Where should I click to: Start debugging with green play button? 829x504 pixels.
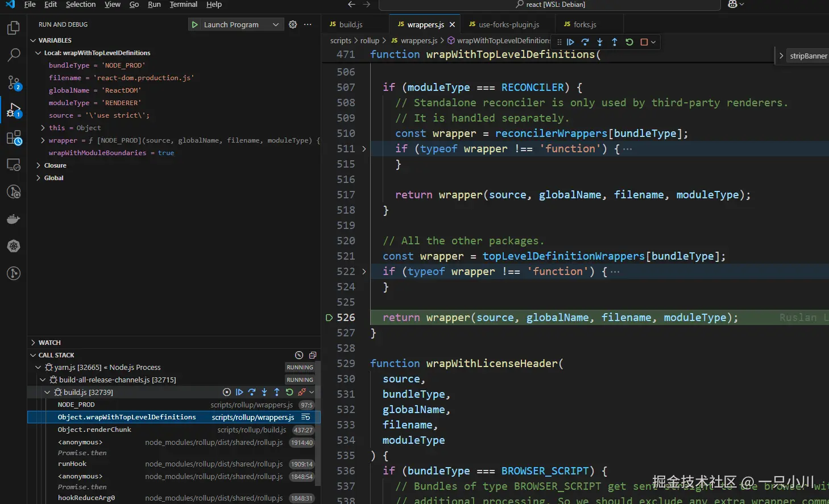[195, 24]
